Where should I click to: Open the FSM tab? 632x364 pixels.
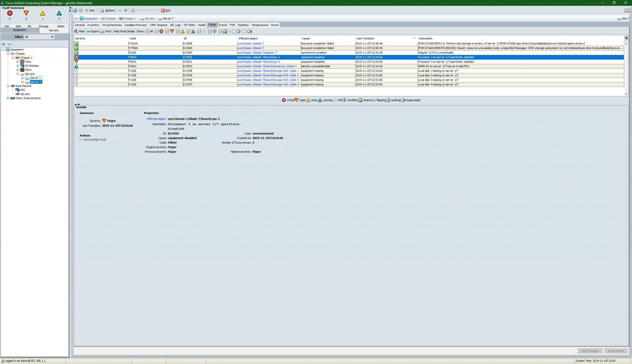[x=232, y=25]
